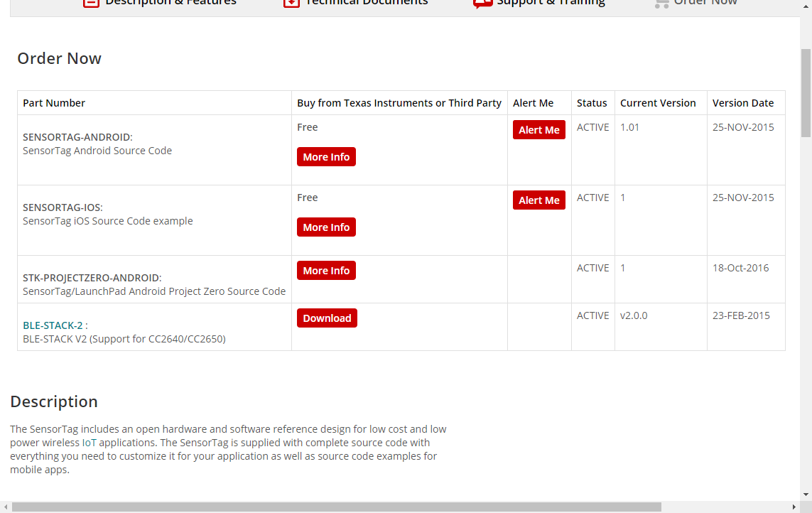Click the Description & Features tab icon
This screenshot has height=513, width=812.
coord(91,3)
